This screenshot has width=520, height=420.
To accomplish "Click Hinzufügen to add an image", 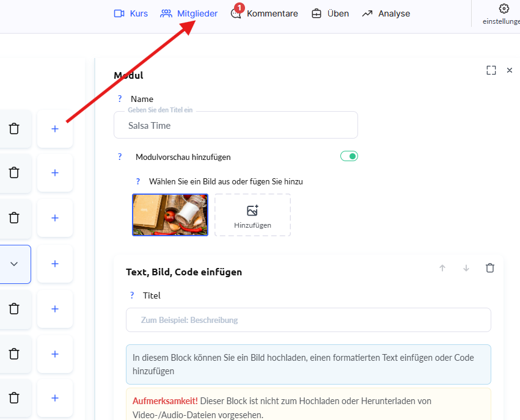I will (x=252, y=215).
